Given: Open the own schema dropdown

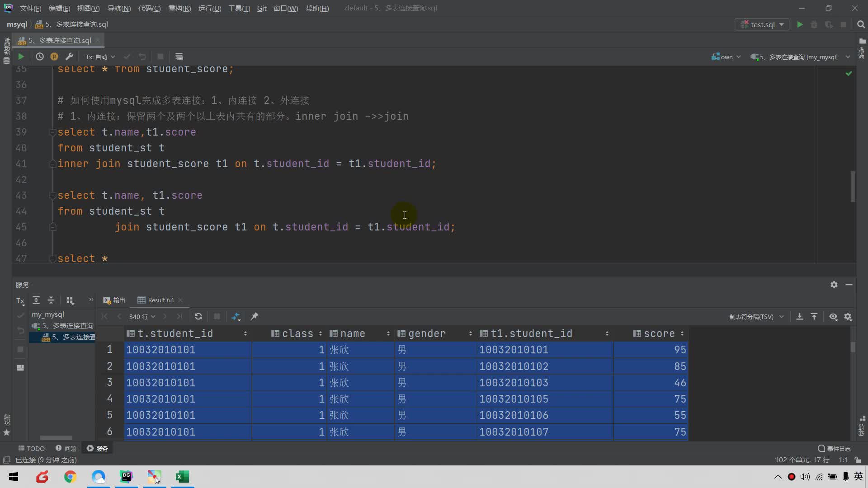Looking at the screenshot, I should pyautogui.click(x=726, y=57).
